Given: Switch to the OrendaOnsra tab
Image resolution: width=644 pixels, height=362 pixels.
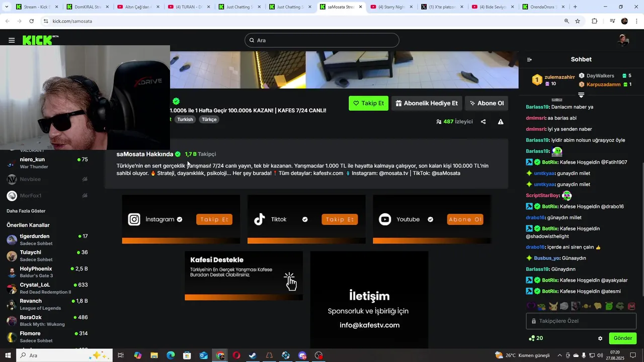Looking at the screenshot, I should coord(543,7).
